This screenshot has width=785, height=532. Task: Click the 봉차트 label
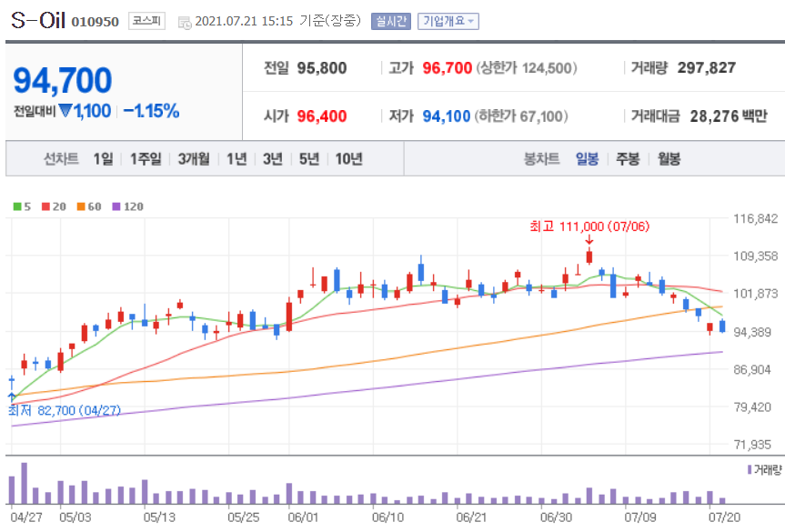tap(541, 159)
